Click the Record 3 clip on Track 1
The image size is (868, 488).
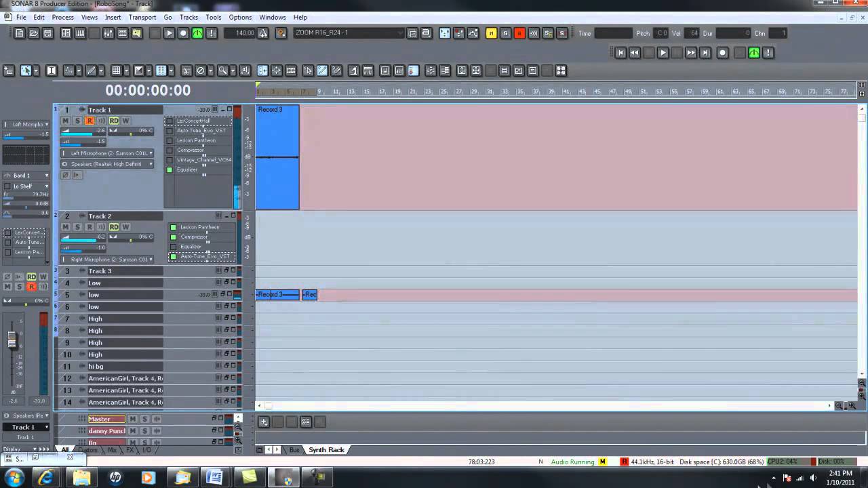[x=277, y=157]
